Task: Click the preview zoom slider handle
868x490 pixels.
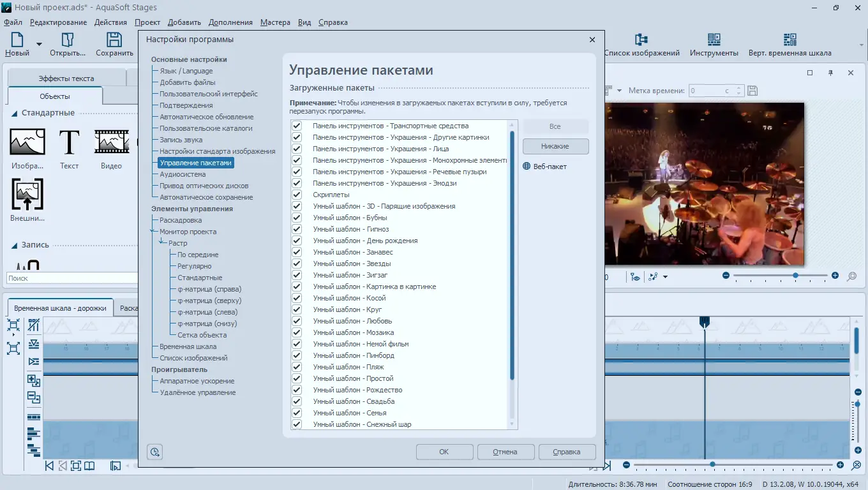Action: point(795,276)
